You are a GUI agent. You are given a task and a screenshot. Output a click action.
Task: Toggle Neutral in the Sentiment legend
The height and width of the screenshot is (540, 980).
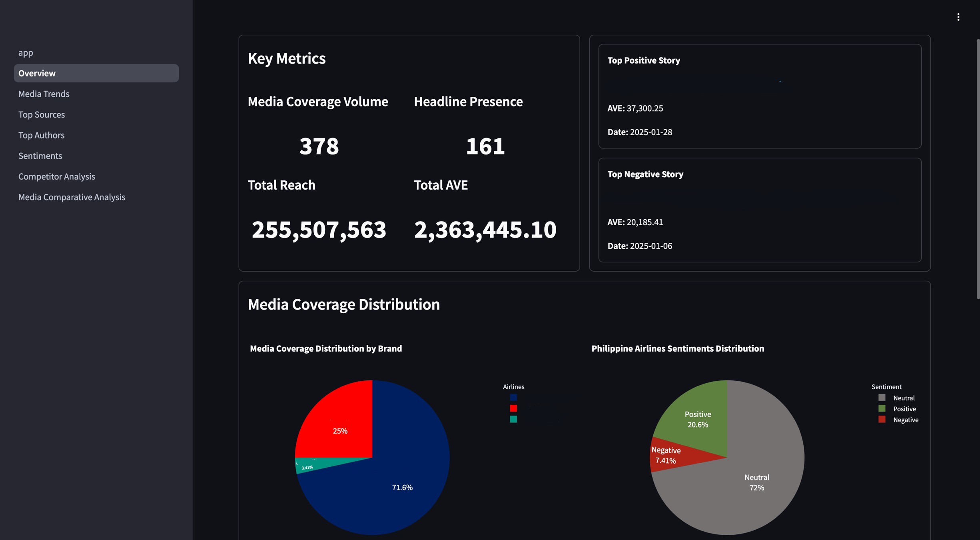881,398
